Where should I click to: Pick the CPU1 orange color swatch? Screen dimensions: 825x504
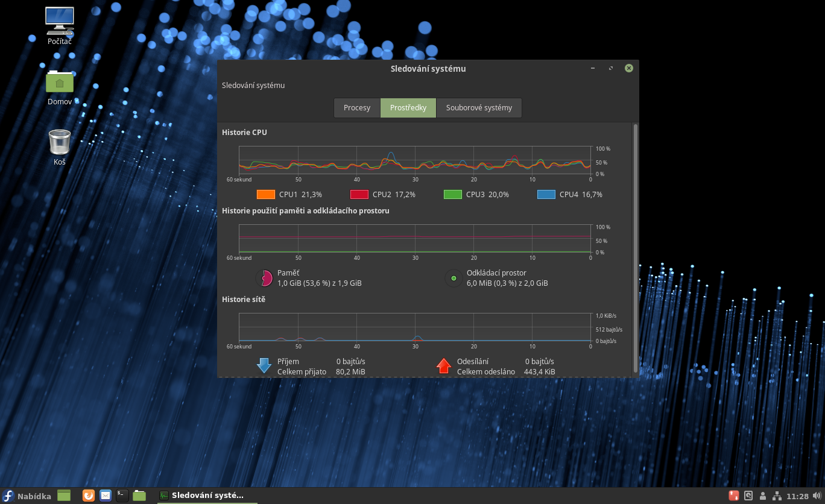pyautogui.click(x=266, y=195)
